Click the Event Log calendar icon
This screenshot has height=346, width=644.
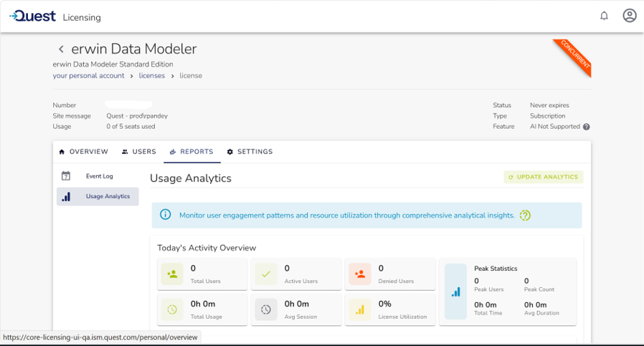pyautogui.click(x=66, y=176)
